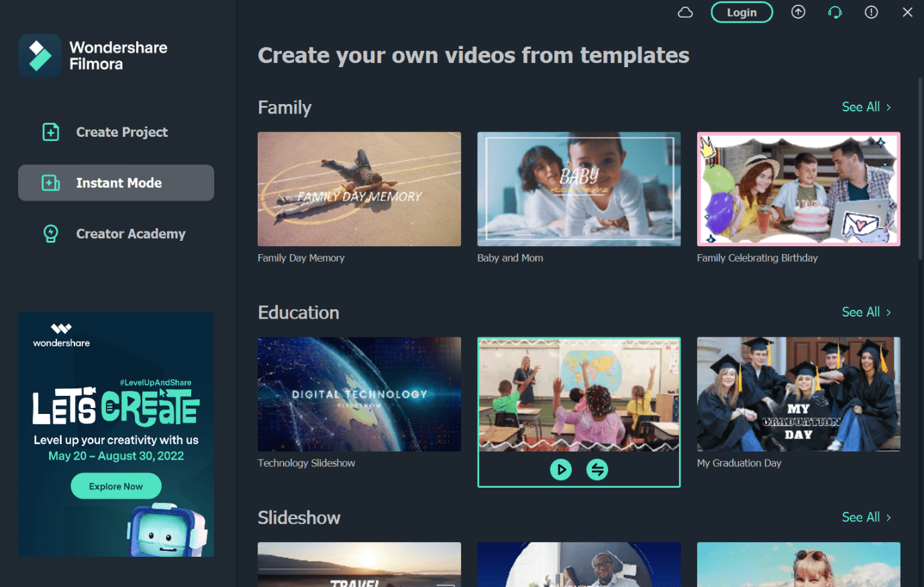Open the cloud storage icon
This screenshot has width=924, height=587.
685,12
